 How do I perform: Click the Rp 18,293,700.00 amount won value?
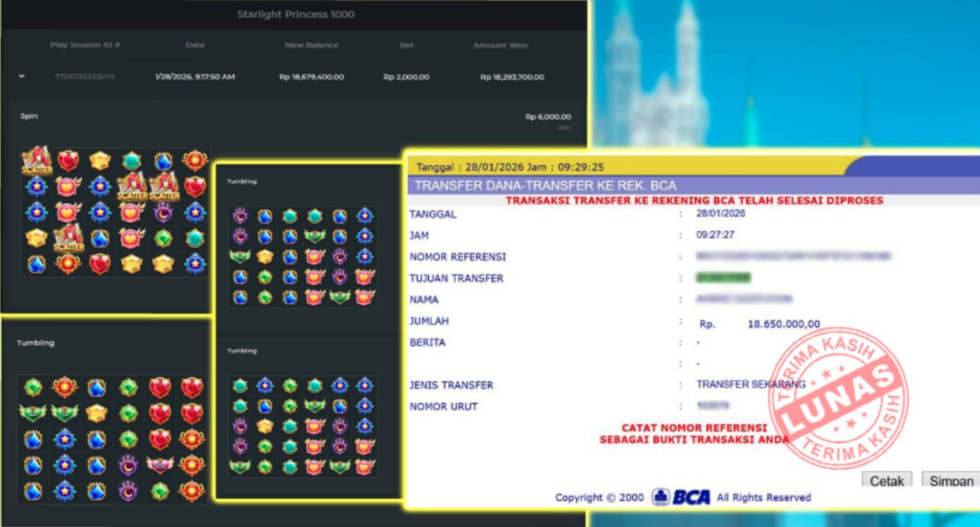click(x=512, y=77)
